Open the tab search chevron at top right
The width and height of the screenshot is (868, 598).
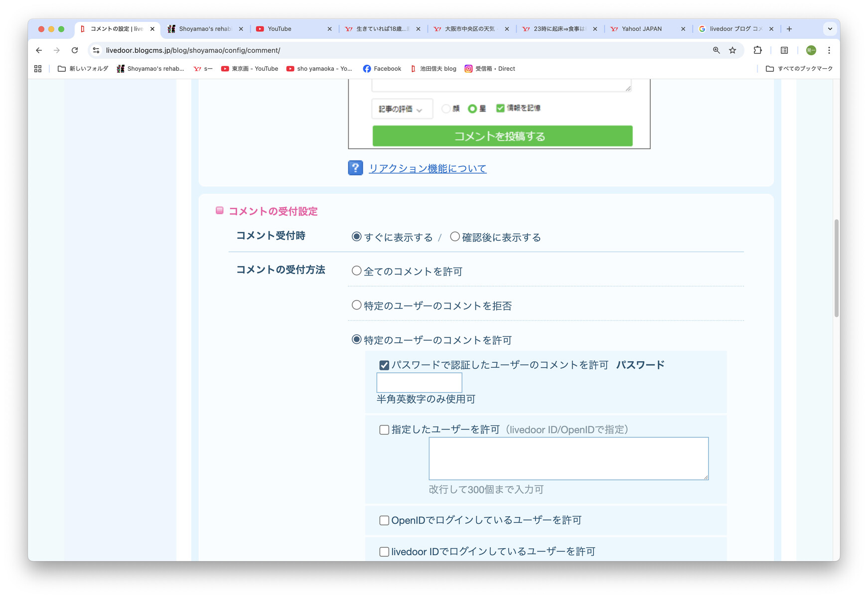pos(830,29)
